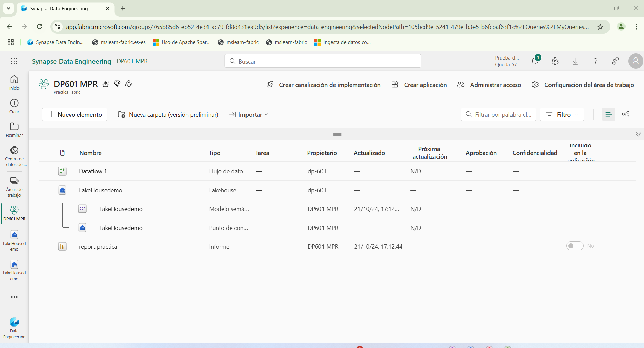The height and width of the screenshot is (348, 644).
Task: Click Nuevo elemento button
Action: pyautogui.click(x=75, y=114)
